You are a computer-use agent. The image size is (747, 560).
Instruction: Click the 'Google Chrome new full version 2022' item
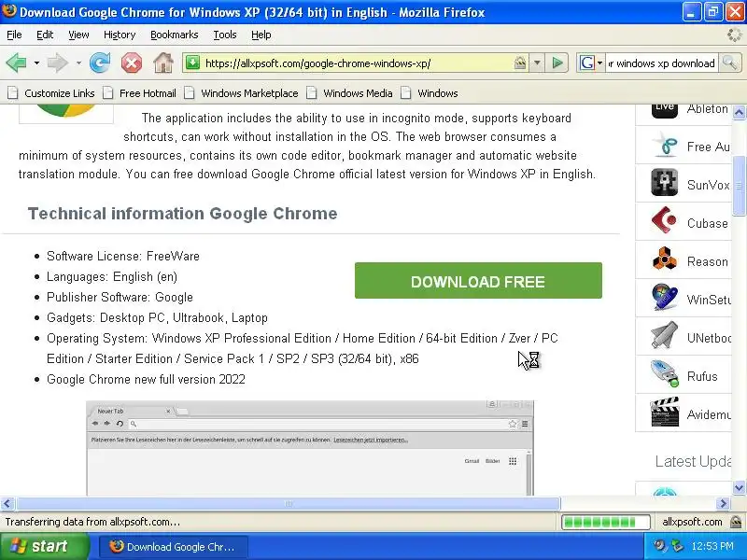[146, 380]
